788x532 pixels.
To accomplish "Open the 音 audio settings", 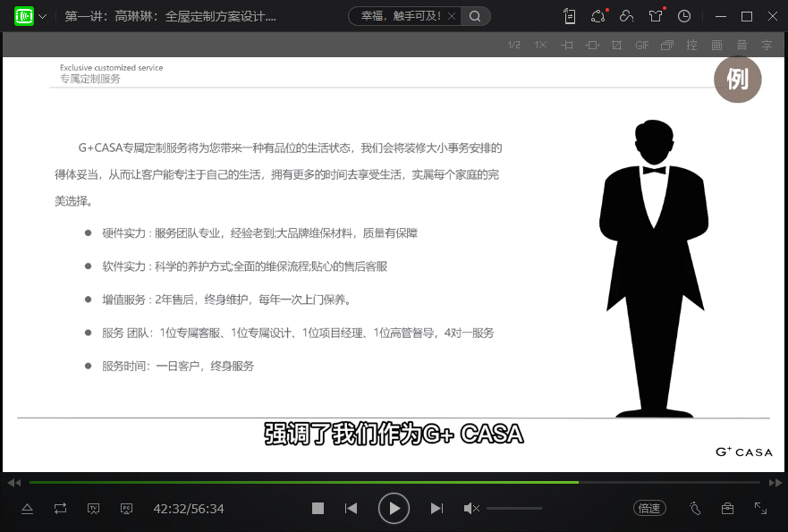I will [x=741, y=45].
